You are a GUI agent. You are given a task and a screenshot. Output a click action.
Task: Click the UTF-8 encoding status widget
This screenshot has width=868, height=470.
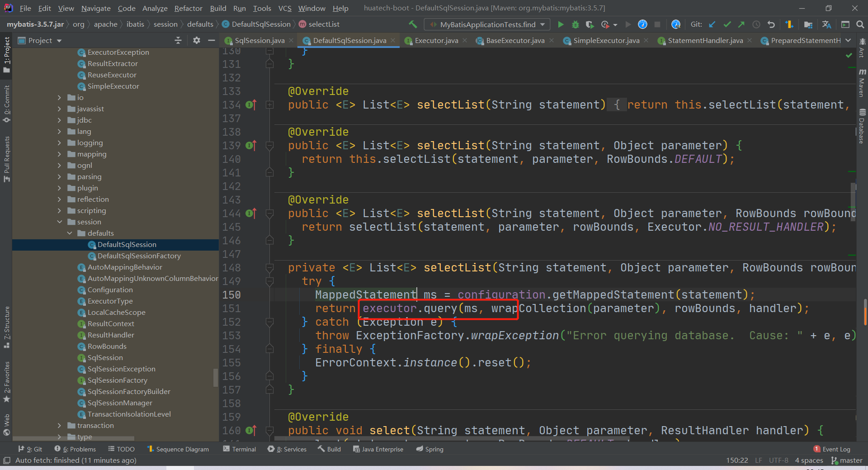point(778,461)
